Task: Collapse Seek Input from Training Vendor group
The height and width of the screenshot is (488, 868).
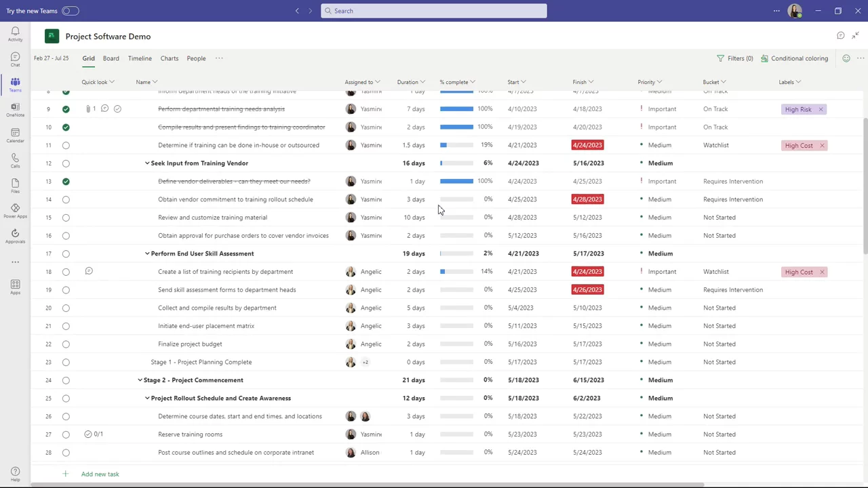Action: tap(147, 163)
